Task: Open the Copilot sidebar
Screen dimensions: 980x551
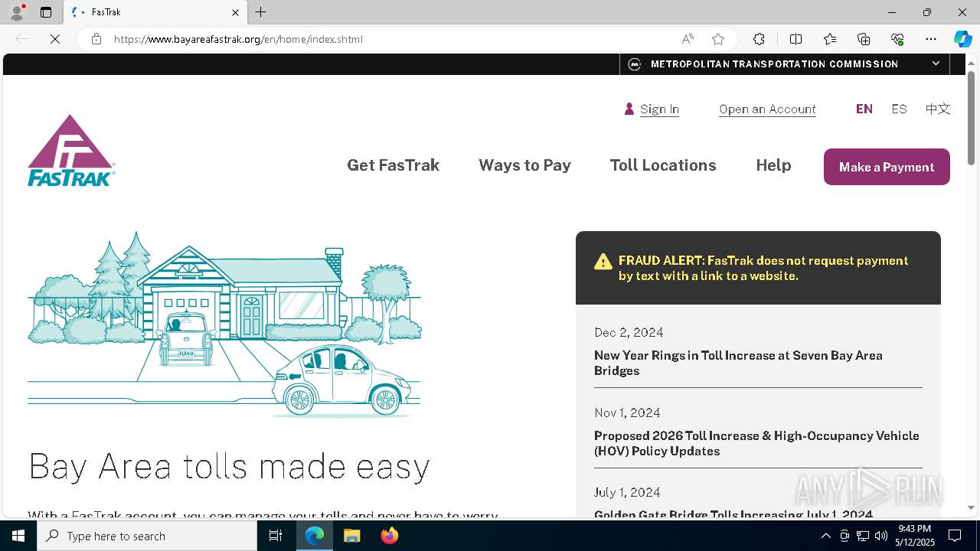Action: pos(962,39)
